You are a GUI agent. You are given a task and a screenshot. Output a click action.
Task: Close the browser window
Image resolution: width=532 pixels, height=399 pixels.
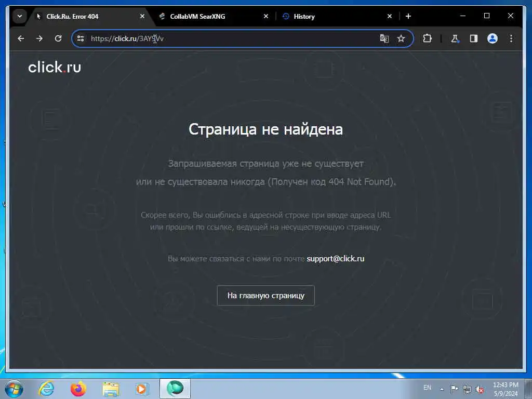[510, 16]
